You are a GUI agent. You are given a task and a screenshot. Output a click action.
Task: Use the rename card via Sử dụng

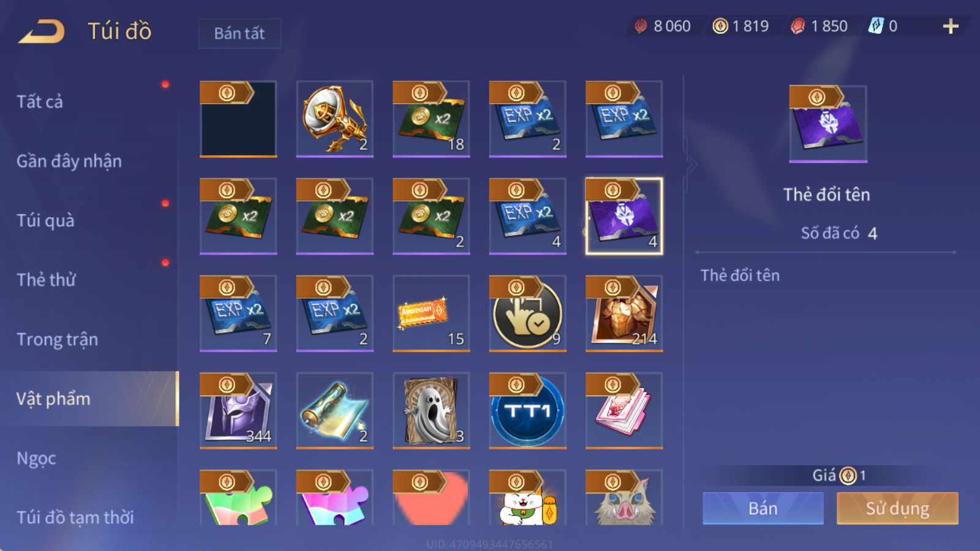[897, 508]
